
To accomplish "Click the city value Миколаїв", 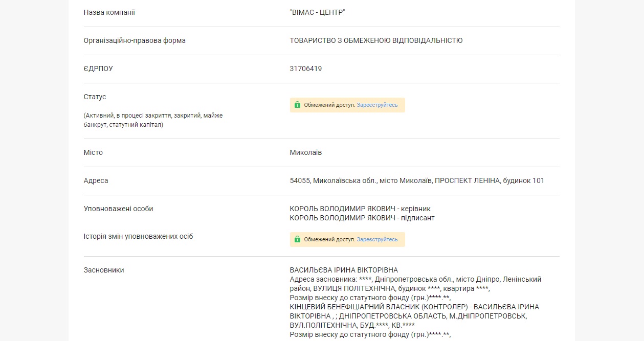I will pos(305,152).
